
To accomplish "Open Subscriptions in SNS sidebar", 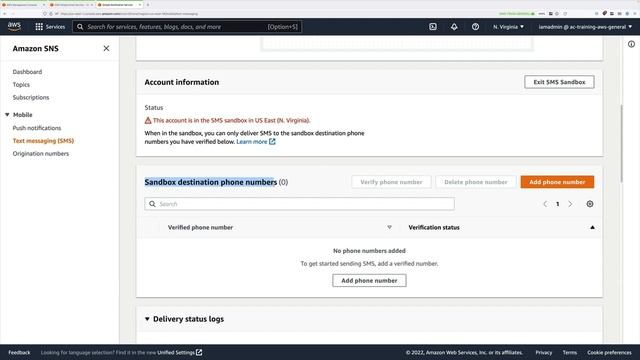I will 31,98.
